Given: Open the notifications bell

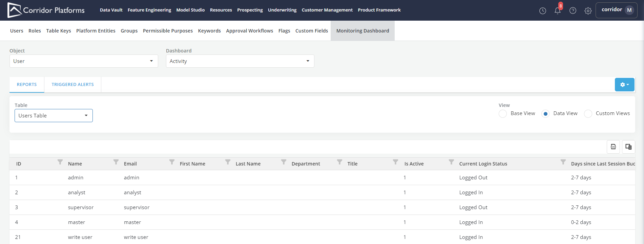Looking at the screenshot, I should click(557, 11).
